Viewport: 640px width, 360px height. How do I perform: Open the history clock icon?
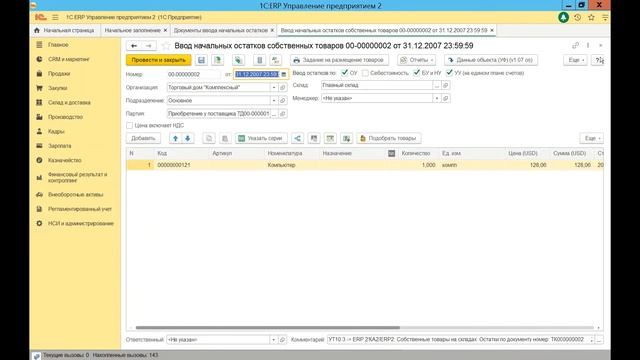click(x=577, y=17)
